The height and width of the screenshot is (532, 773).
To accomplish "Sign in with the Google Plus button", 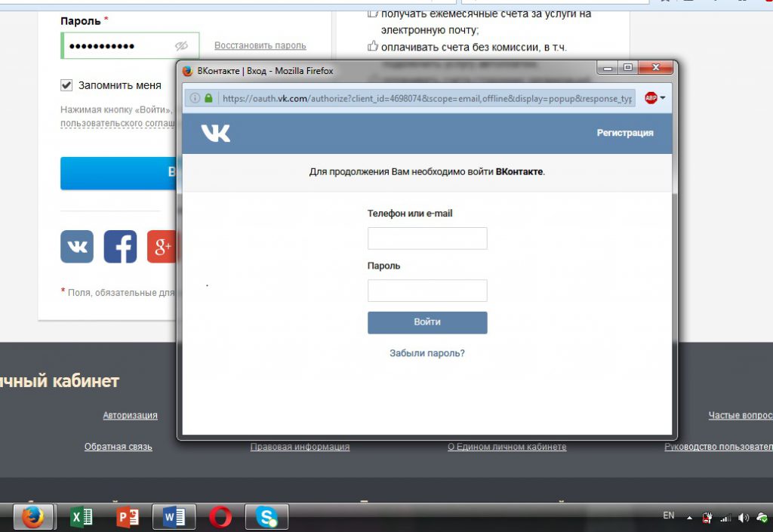I will [x=162, y=247].
